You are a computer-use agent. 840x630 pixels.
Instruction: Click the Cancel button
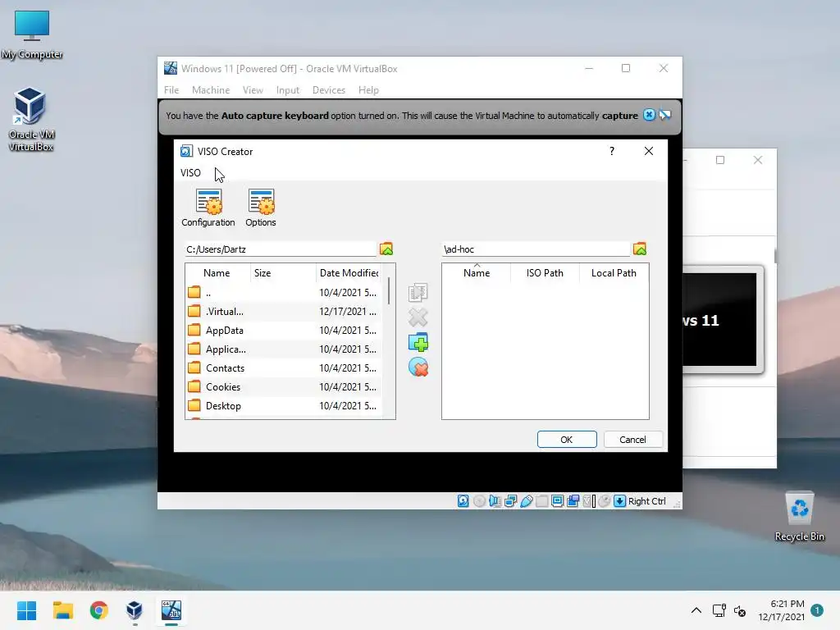point(632,440)
